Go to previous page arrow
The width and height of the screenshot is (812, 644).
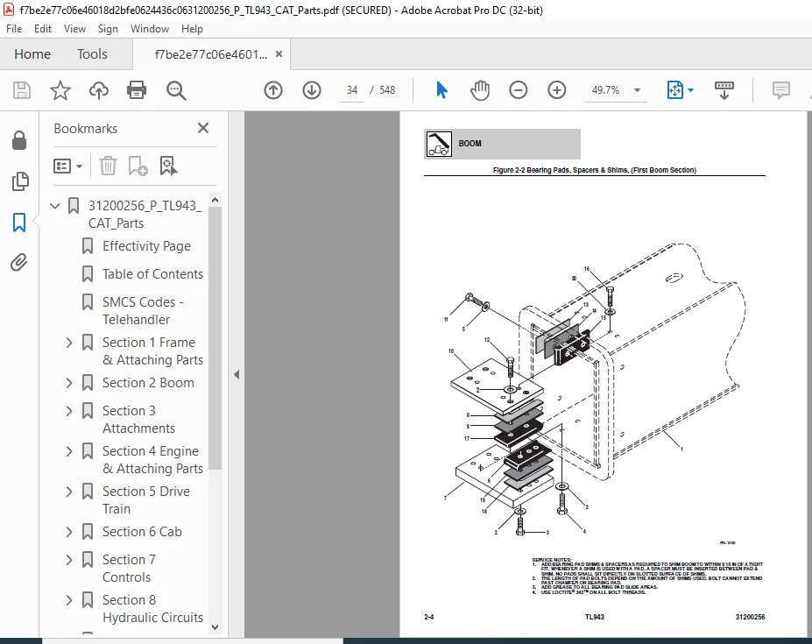point(273,90)
